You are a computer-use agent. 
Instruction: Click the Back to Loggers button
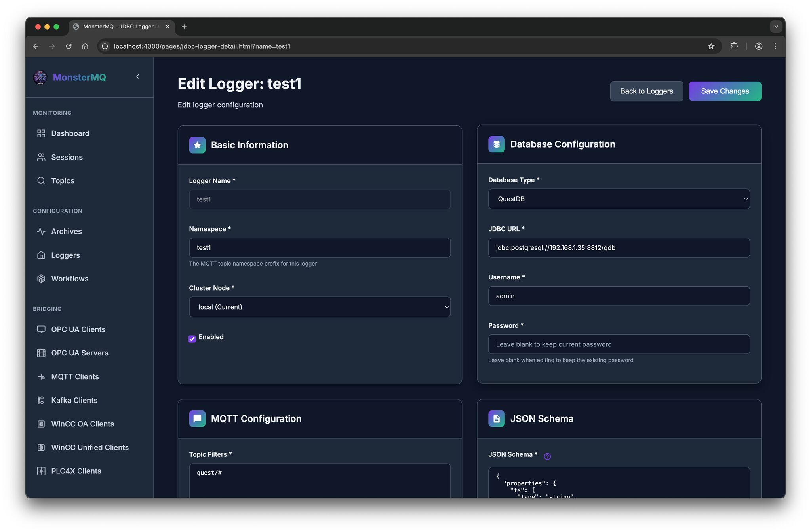pyautogui.click(x=646, y=91)
